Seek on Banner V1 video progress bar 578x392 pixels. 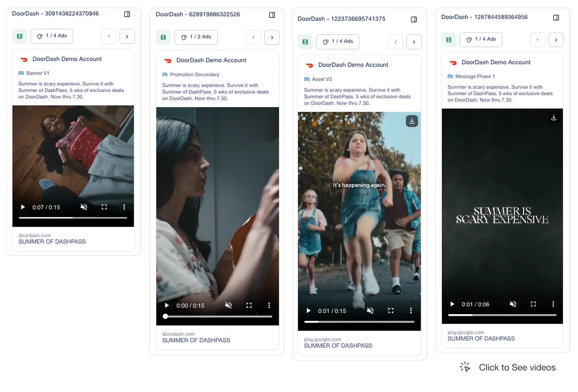73,218
